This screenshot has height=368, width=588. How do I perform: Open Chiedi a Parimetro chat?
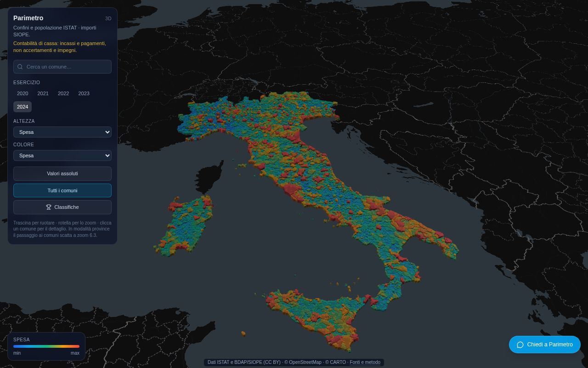tap(545, 345)
